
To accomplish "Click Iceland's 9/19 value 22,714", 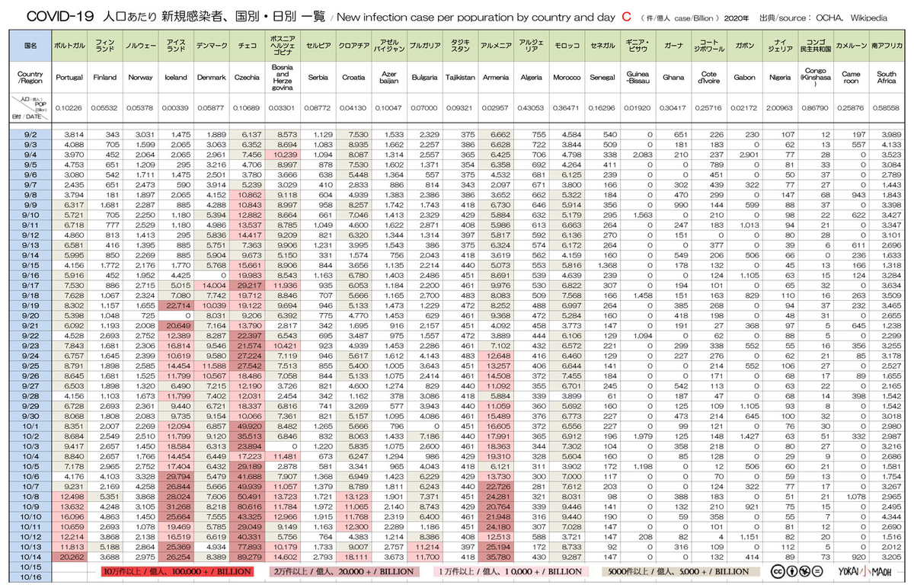I will (175, 305).
